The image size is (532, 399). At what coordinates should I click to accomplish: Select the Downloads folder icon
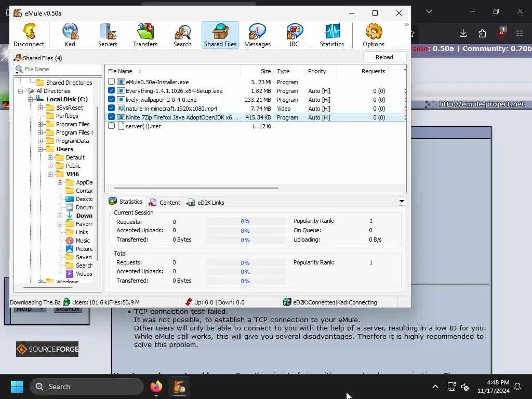coord(70,216)
